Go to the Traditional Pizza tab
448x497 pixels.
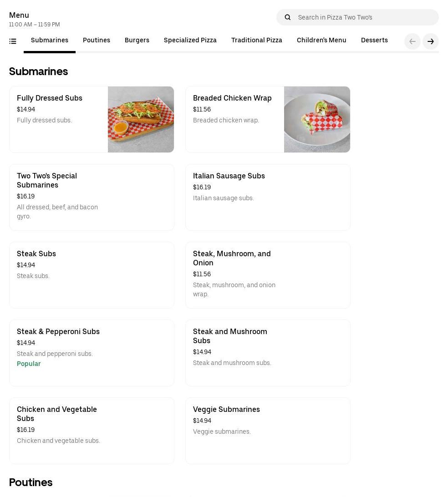[x=257, y=41]
